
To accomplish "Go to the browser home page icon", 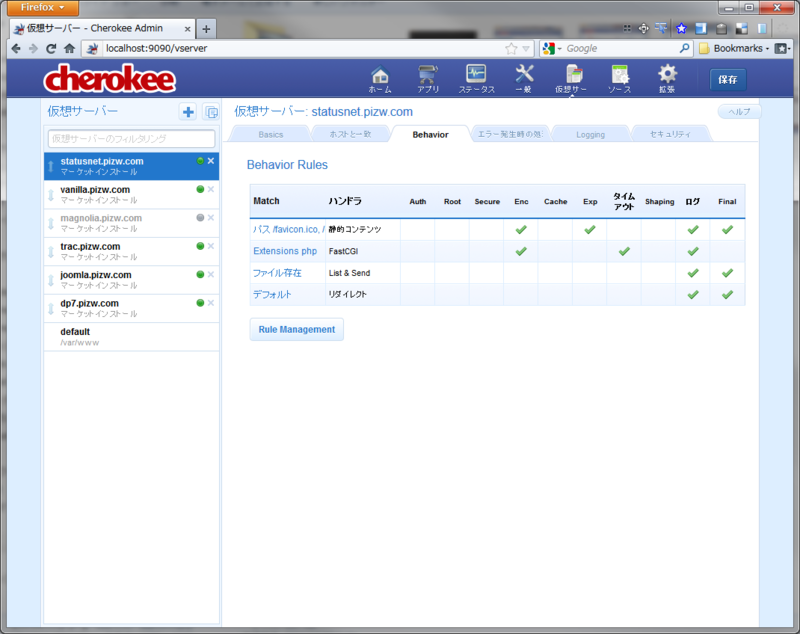I will [x=69, y=48].
